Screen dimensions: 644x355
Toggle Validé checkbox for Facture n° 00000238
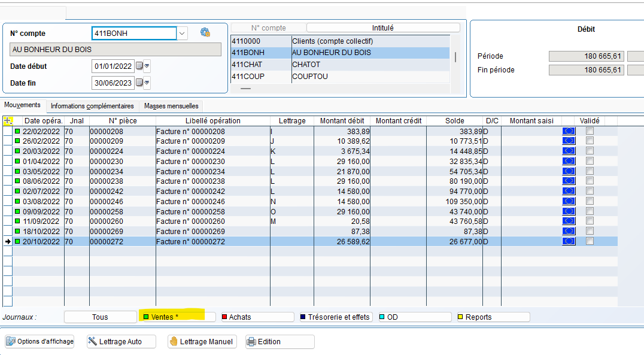(x=590, y=181)
